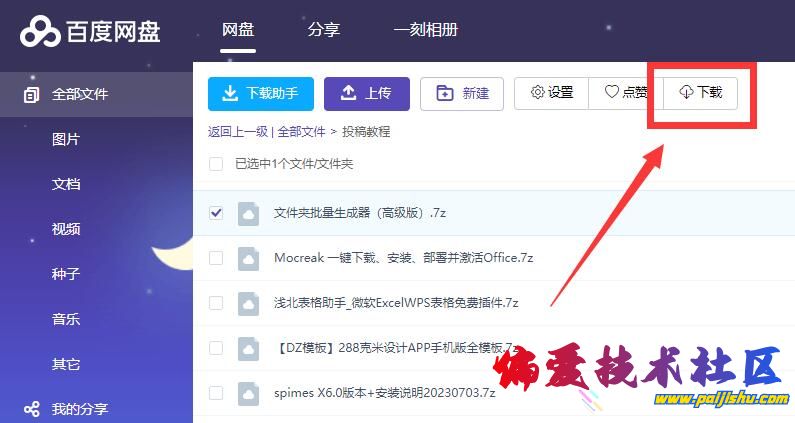Click the 文件夹批量生成器 file icon
Screen dimensions: 795x423
(x=248, y=213)
